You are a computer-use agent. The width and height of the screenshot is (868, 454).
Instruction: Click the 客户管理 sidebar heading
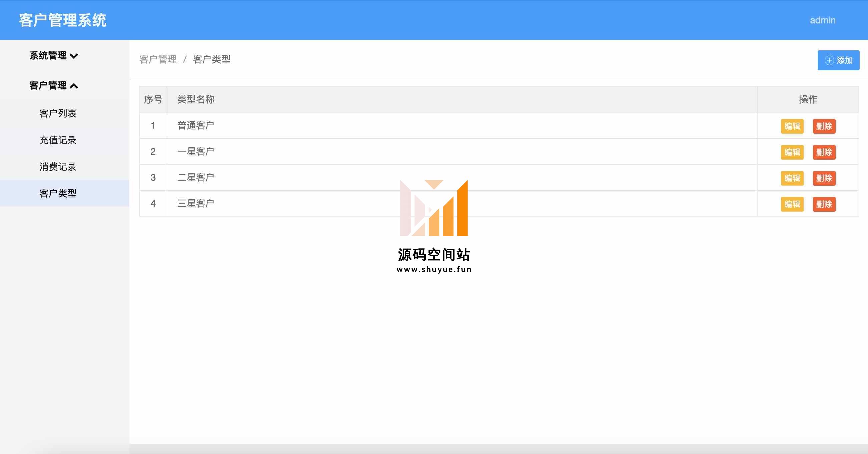tap(48, 86)
